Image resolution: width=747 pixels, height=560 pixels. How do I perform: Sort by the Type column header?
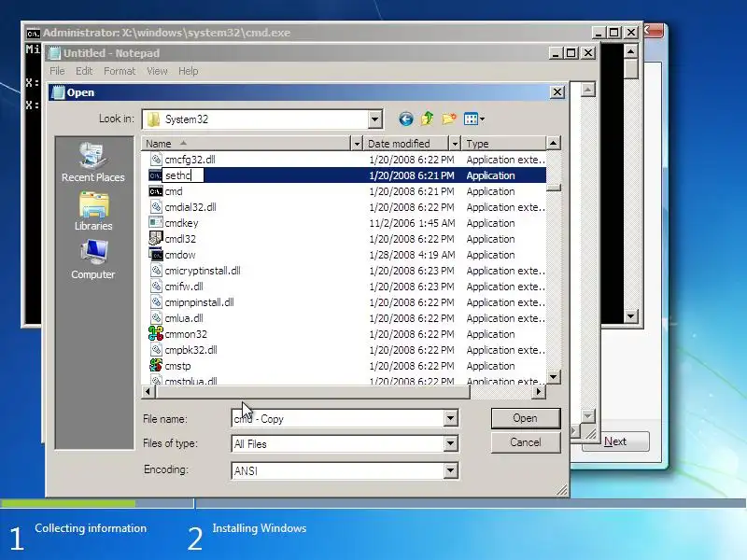click(504, 144)
